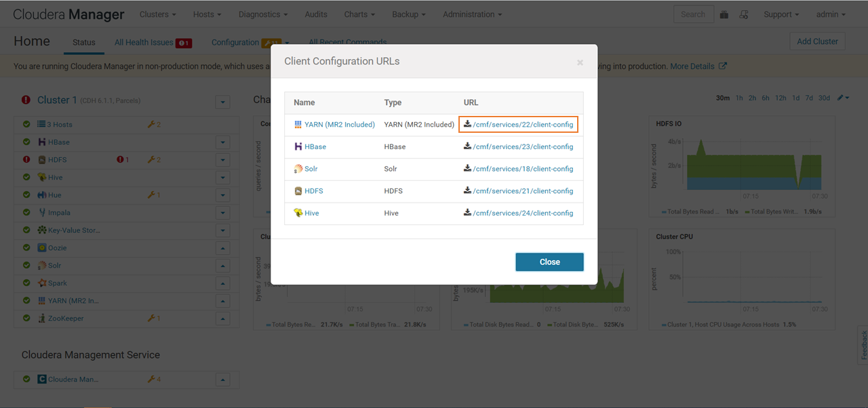Viewport: 868px width, 408px height.
Task: Open the Cluster 1 actions dropdown
Action: point(222,102)
